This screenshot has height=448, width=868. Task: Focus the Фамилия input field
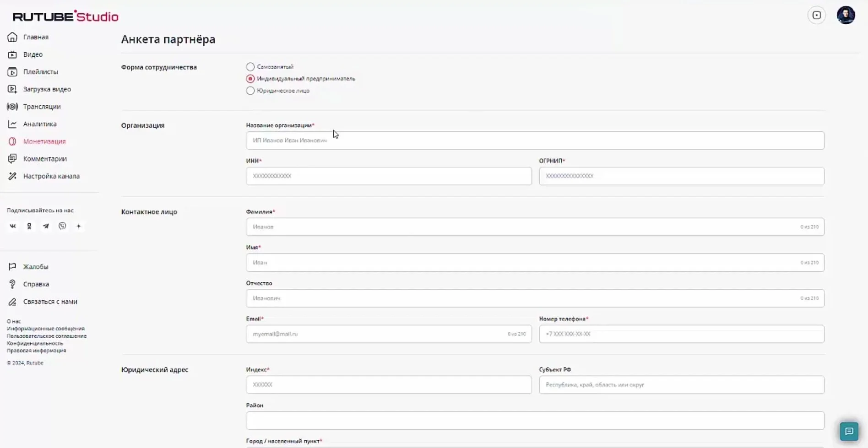point(535,227)
